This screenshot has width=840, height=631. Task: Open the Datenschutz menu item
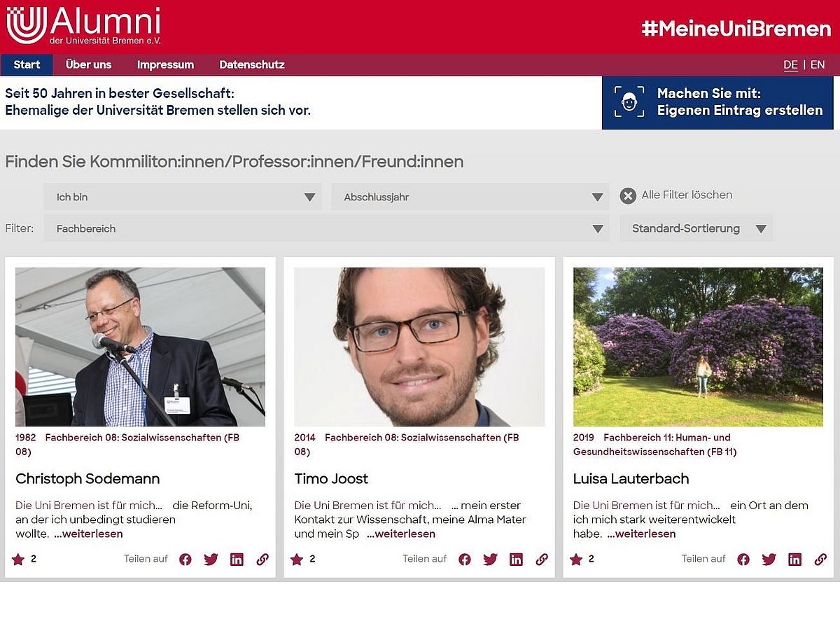(252, 64)
